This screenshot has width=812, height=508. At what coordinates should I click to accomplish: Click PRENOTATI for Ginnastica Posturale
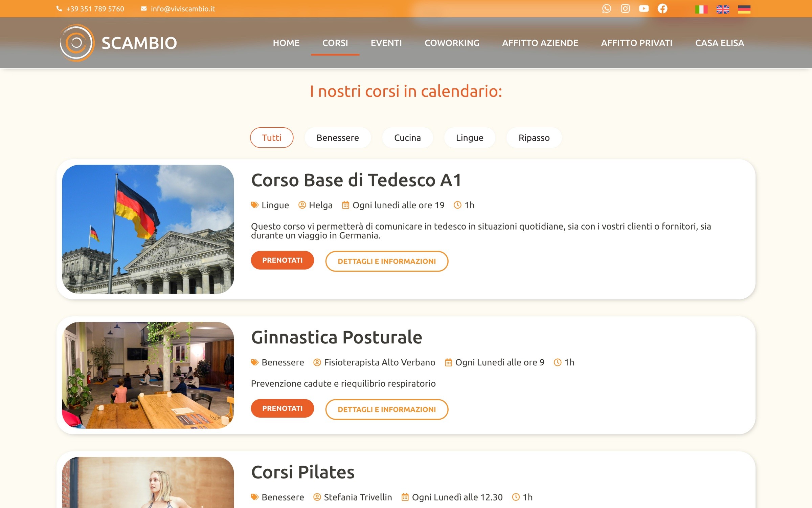coord(282,408)
